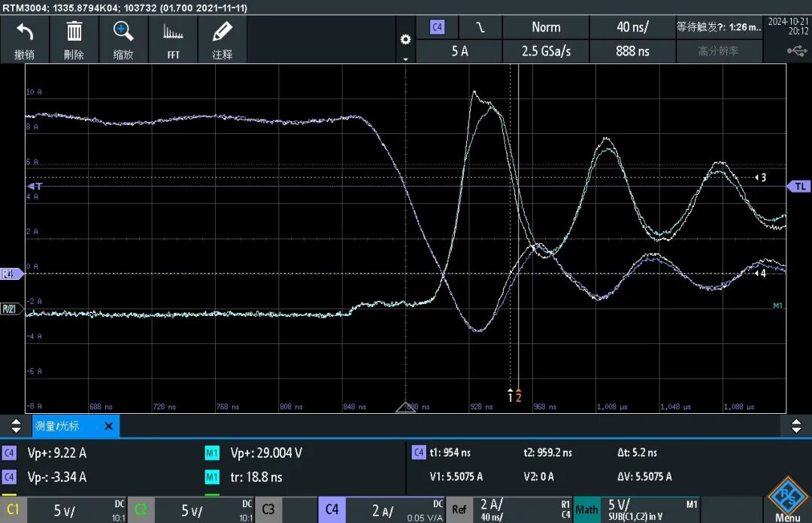812x523 pixels.
Task: Toggle channel C3 on
Action: click(268, 509)
